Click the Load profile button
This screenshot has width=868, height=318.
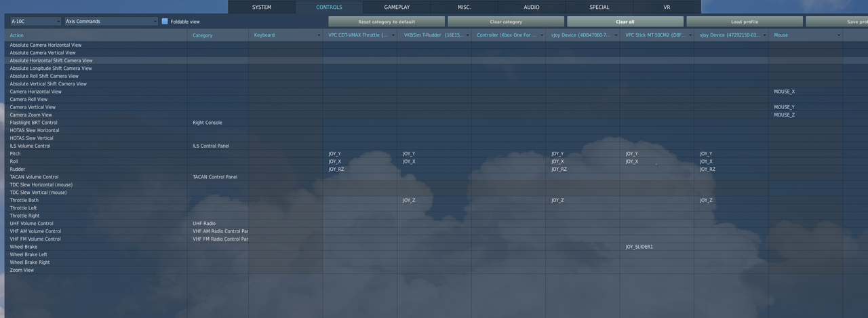(x=745, y=22)
